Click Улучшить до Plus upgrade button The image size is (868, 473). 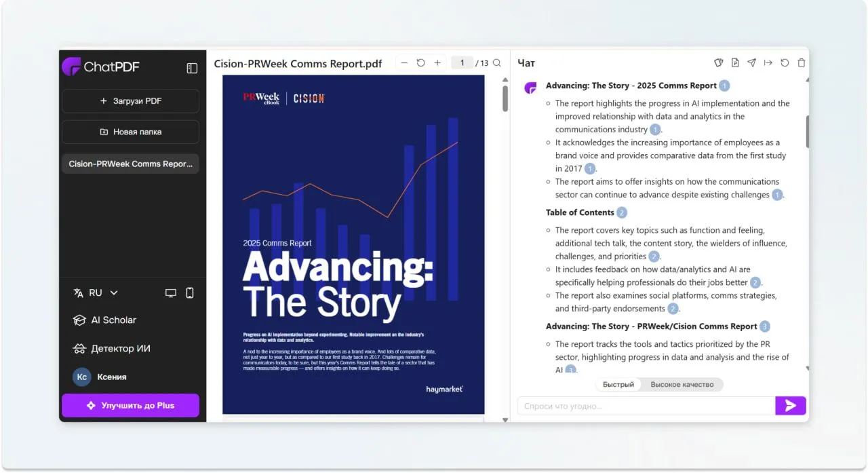130,405
